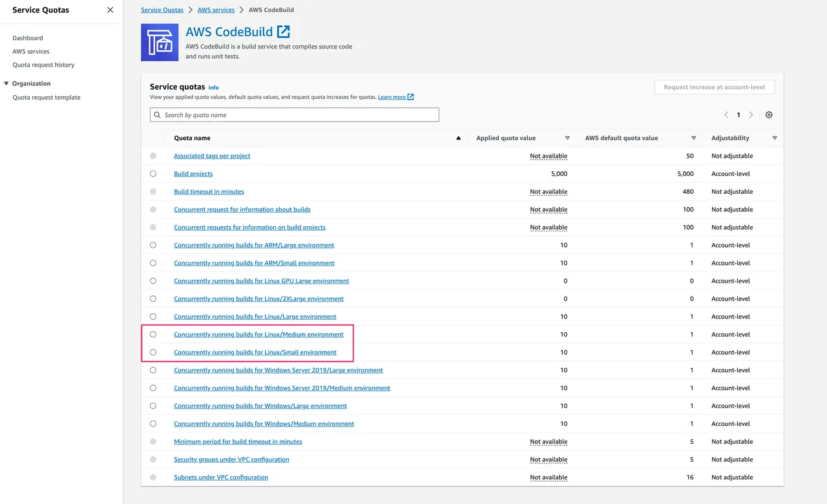
Task: Open Linux/Medium environment quota link
Action: (258, 335)
